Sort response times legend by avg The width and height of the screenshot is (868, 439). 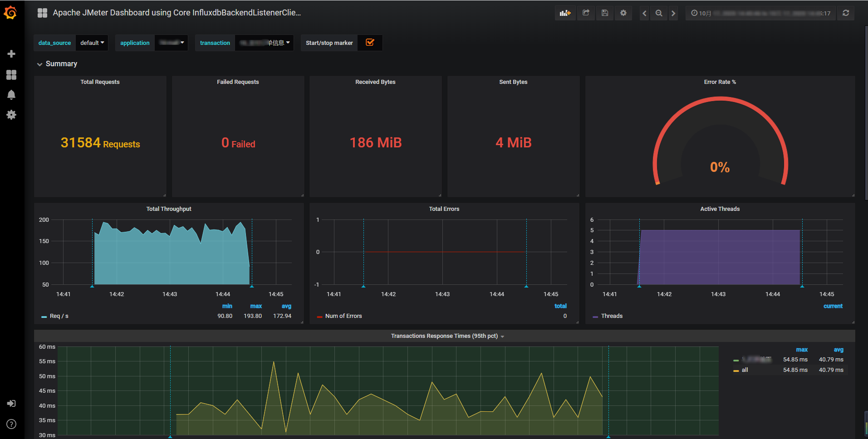tap(839, 350)
